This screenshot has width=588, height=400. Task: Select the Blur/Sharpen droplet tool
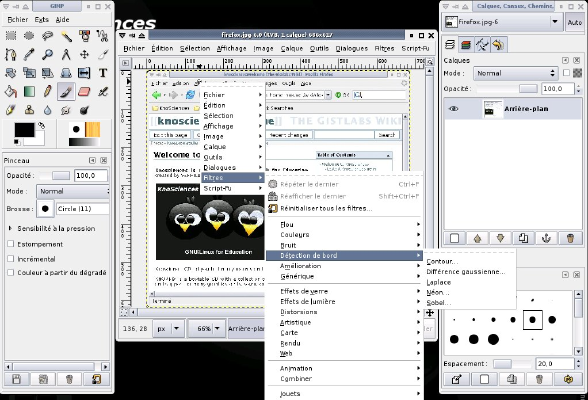click(x=47, y=110)
